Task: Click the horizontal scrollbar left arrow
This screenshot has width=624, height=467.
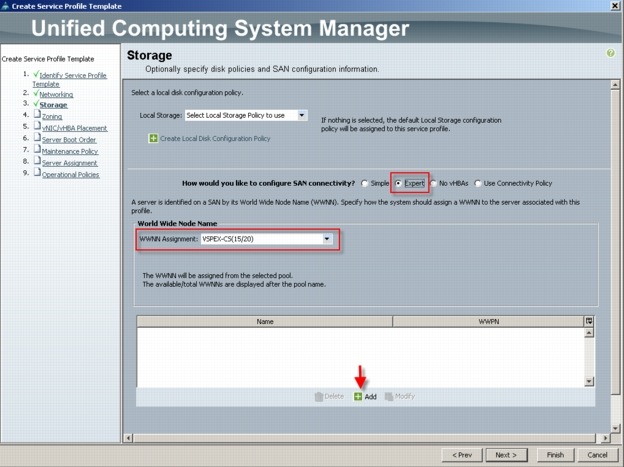Action: click(128, 438)
